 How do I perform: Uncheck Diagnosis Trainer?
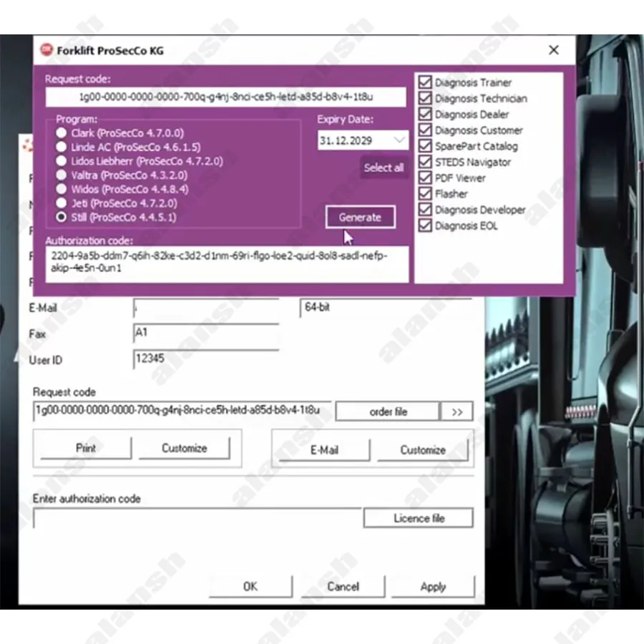pyautogui.click(x=425, y=82)
